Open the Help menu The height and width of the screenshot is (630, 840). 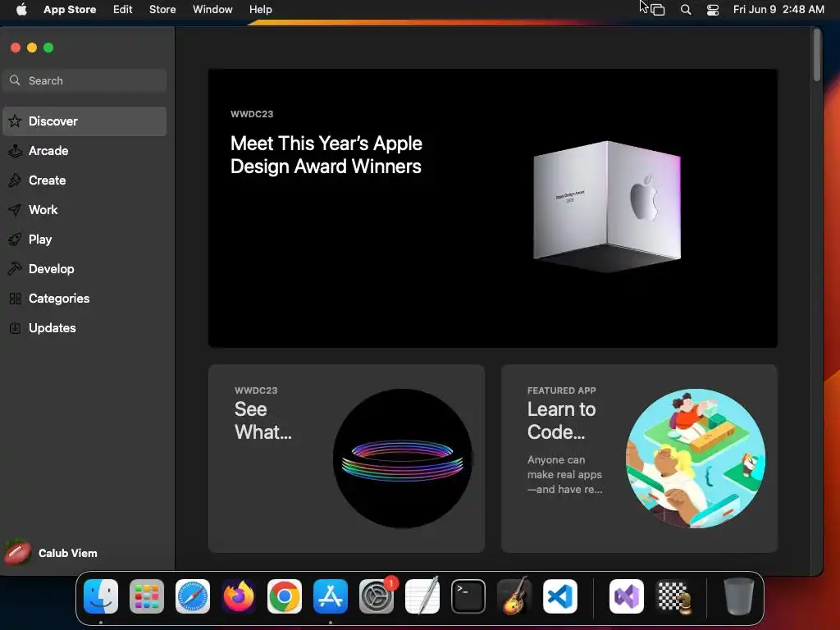[x=260, y=9]
